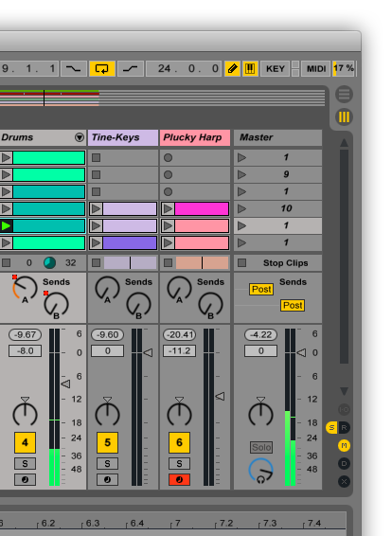
Task: Adjust Master preview cue volume knob
Action: tap(260, 472)
